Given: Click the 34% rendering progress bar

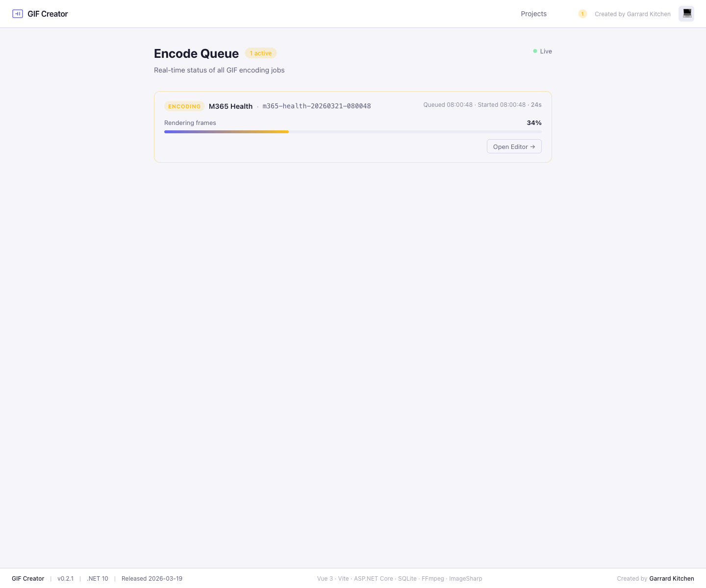Looking at the screenshot, I should [x=353, y=131].
